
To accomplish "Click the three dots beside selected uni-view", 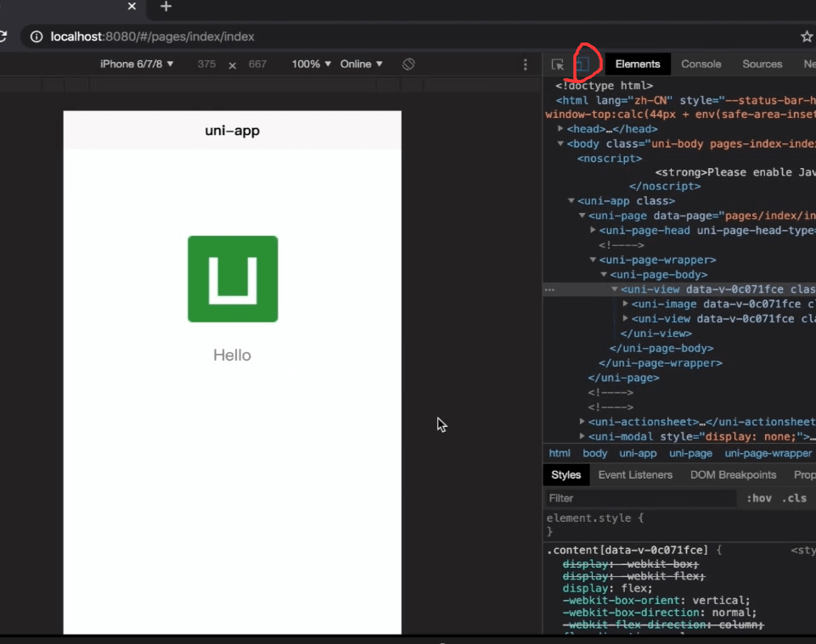I will (x=549, y=289).
